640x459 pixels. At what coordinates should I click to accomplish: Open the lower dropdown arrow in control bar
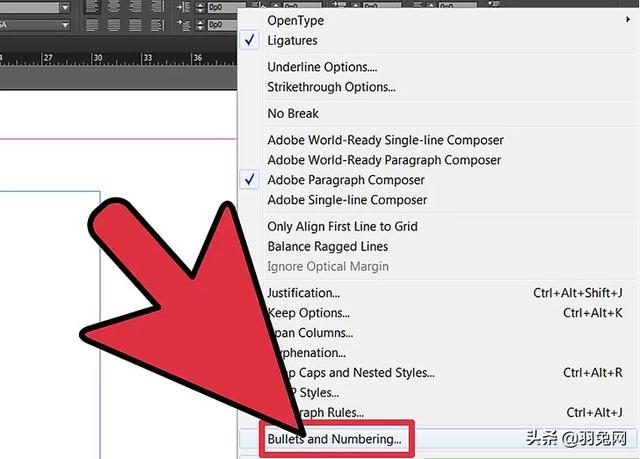[x=65, y=25]
